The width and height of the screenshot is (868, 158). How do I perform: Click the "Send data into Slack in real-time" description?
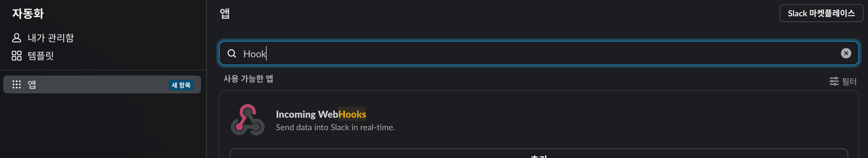(335, 127)
